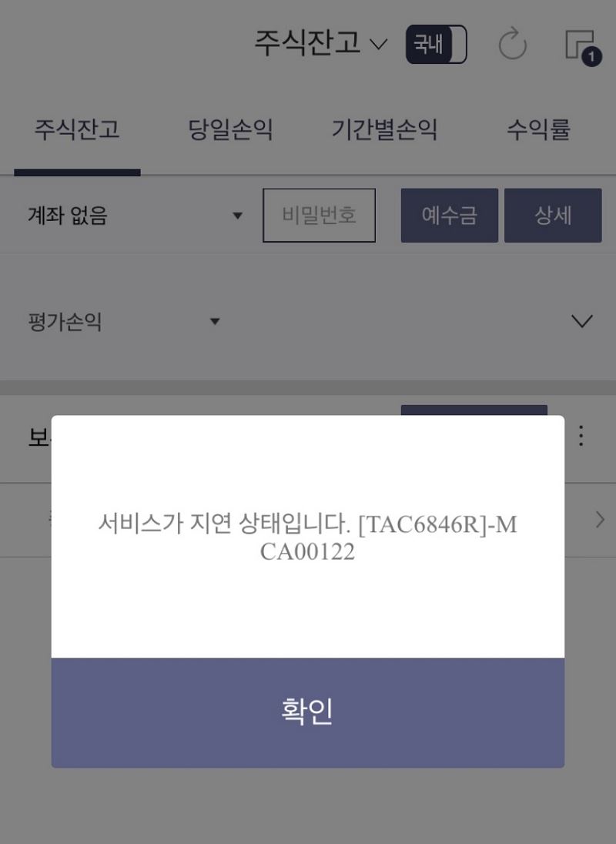The width and height of the screenshot is (616, 844).
Task: Click the 상세 button
Action: click(553, 216)
